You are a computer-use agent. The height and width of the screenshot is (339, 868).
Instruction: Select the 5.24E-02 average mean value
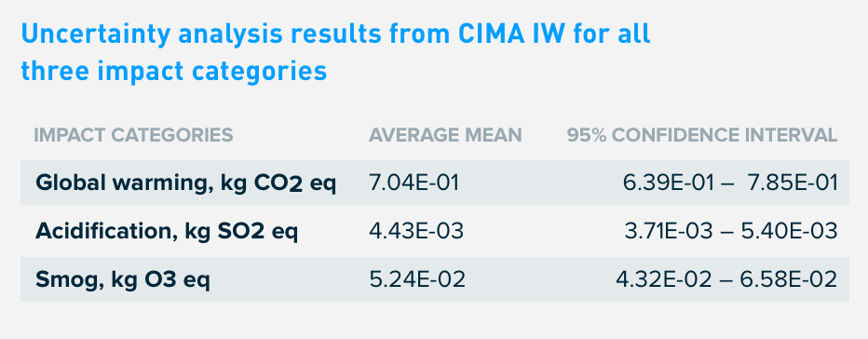[417, 280]
